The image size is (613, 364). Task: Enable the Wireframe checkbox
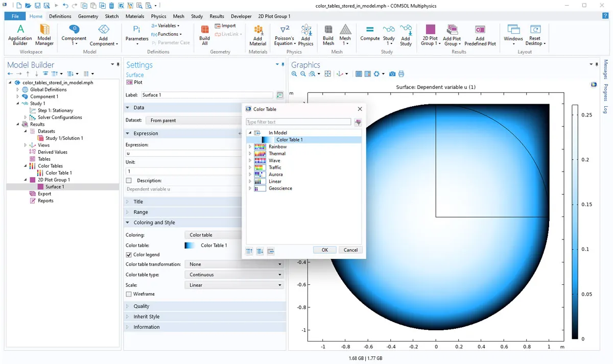(129, 294)
